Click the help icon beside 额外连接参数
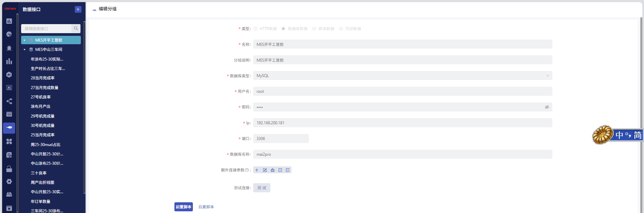The width and height of the screenshot is (644, 213). tap(247, 170)
